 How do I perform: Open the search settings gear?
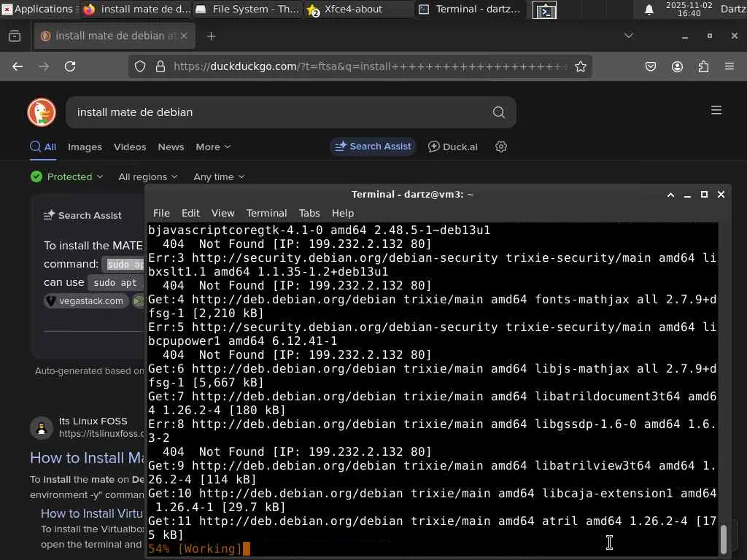500,147
